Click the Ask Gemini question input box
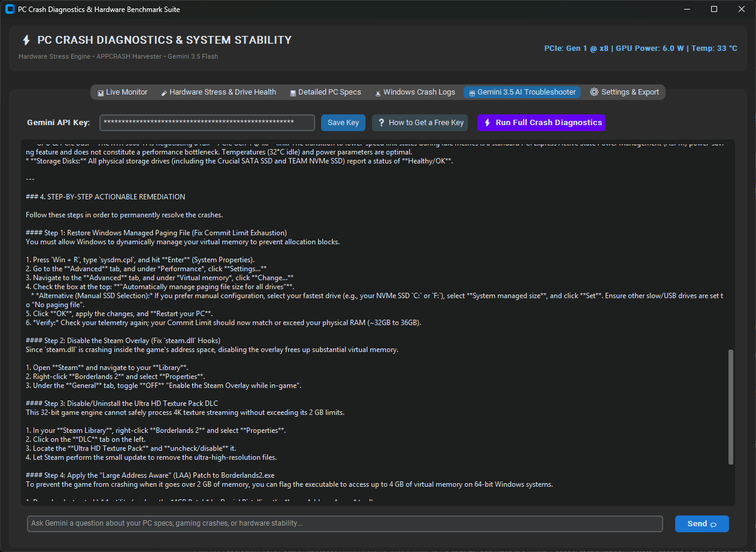756x552 pixels. tap(345, 524)
